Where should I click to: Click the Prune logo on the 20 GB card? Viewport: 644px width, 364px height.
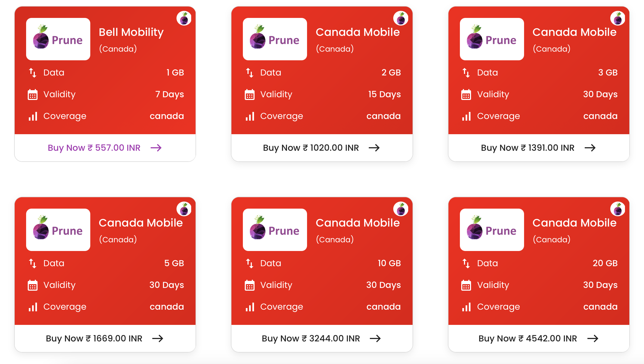pyautogui.click(x=492, y=230)
